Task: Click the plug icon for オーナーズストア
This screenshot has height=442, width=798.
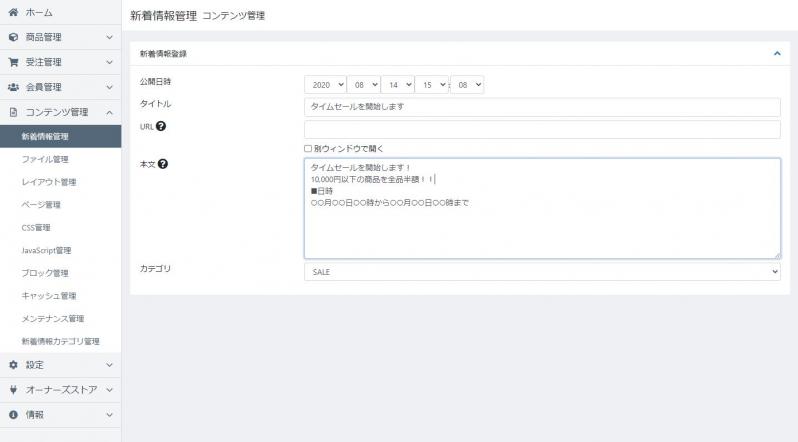Action: 13,390
